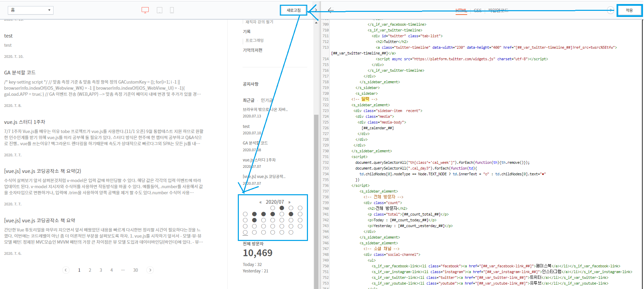Click the 새로고침 refresh button
644x289 pixels.
pyautogui.click(x=293, y=10)
